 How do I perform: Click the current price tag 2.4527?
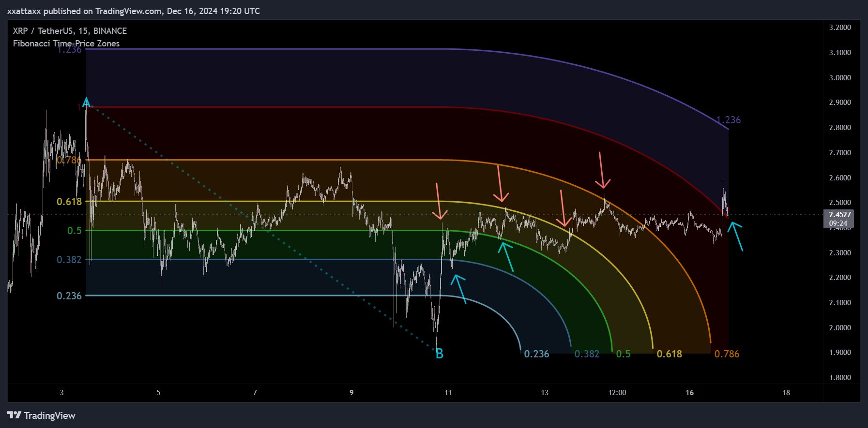(839, 215)
